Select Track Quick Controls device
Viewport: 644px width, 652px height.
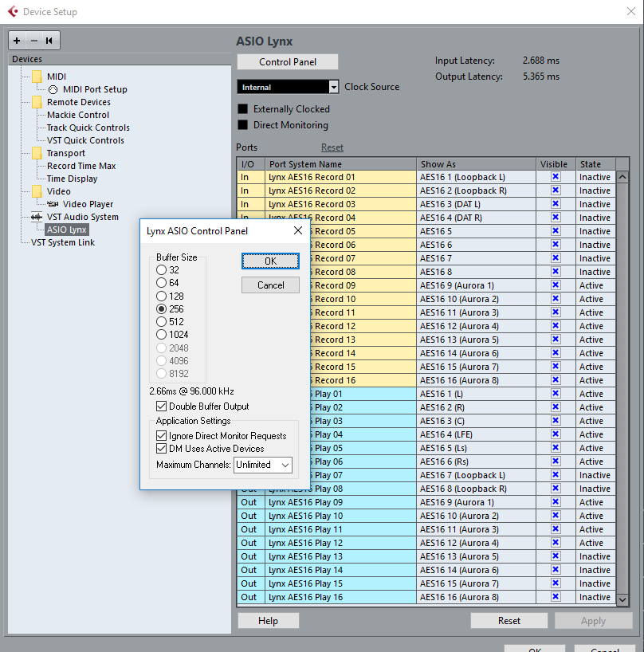[x=88, y=128]
